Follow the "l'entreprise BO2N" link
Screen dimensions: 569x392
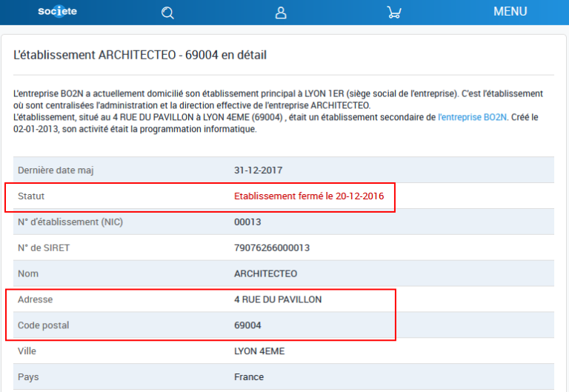(472, 117)
